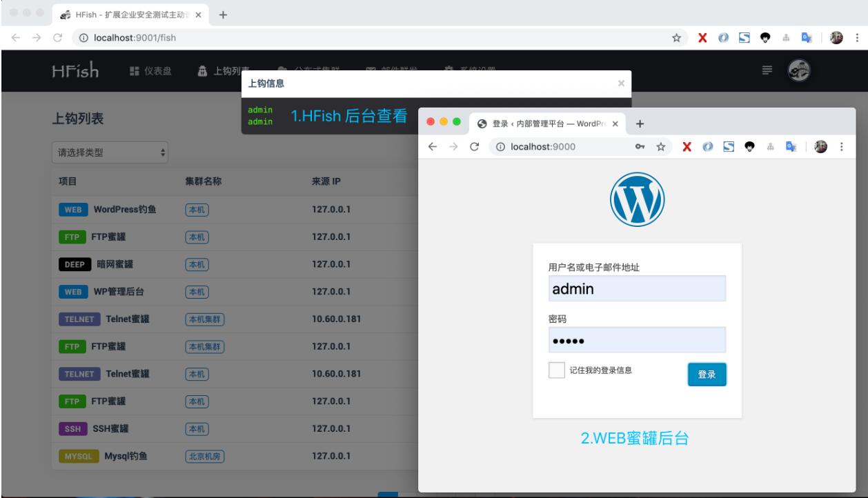Open the Mysql钓鱼 row
This screenshot has width=868, height=498.
(235, 455)
